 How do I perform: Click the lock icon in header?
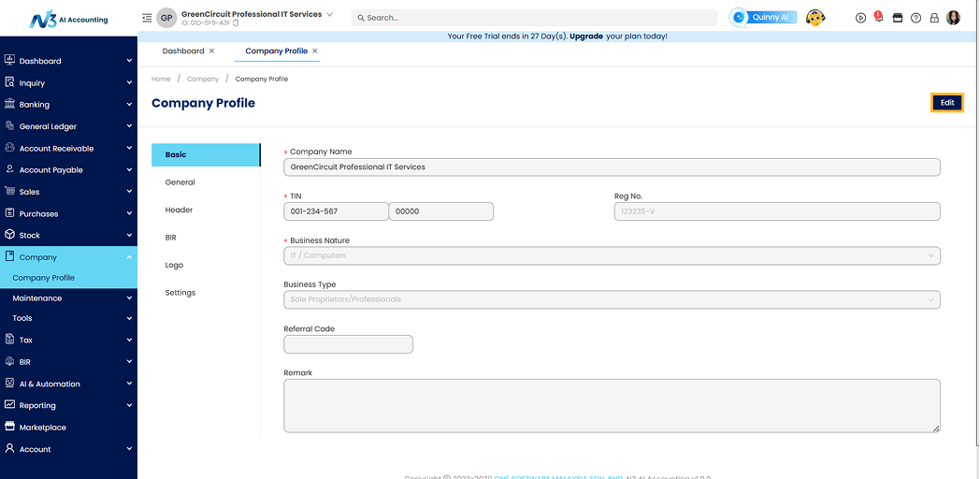coord(934,18)
